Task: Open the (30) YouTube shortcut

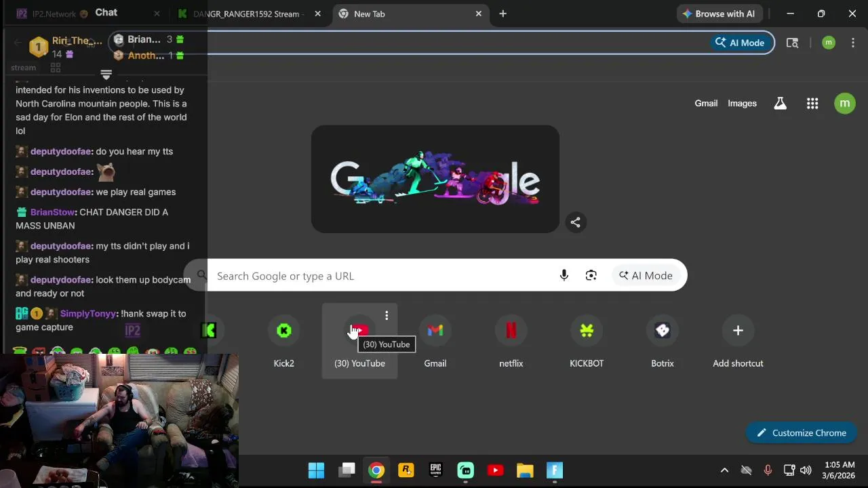Action: pos(359,341)
